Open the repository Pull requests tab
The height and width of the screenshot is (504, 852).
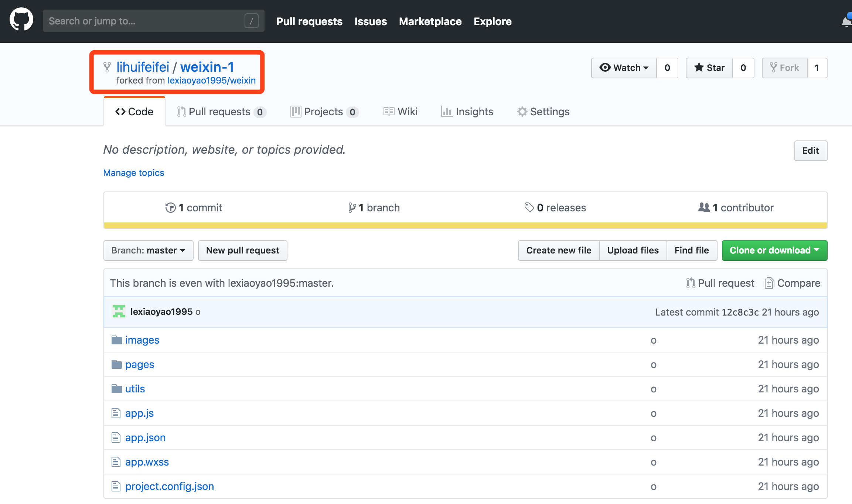point(222,112)
